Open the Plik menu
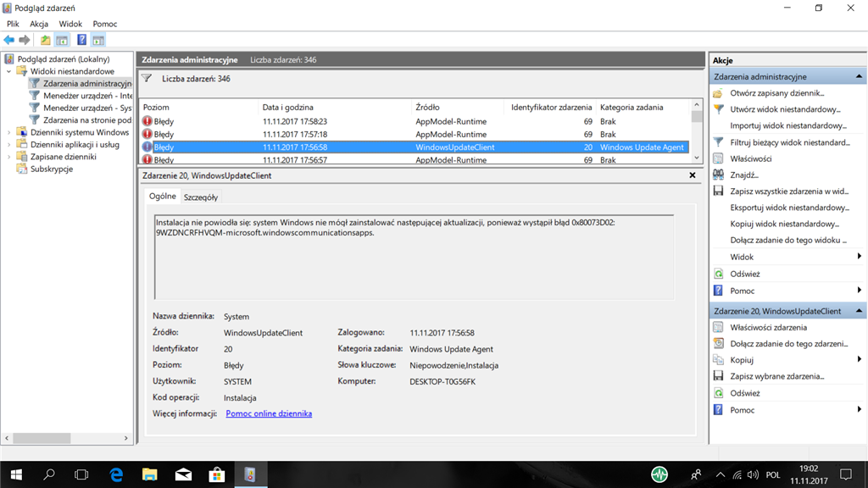This screenshot has width=868, height=488. point(13,24)
